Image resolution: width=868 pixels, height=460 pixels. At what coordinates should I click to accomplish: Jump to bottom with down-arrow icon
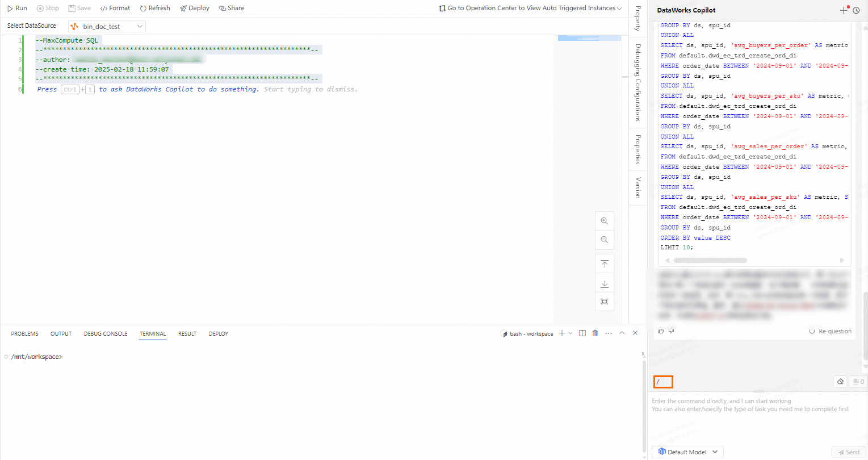click(604, 283)
